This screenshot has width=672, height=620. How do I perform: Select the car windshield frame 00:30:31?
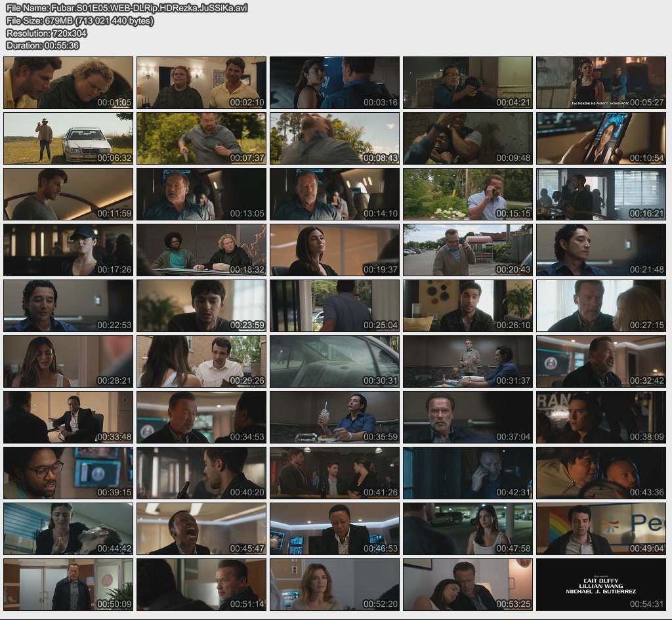(x=335, y=362)
